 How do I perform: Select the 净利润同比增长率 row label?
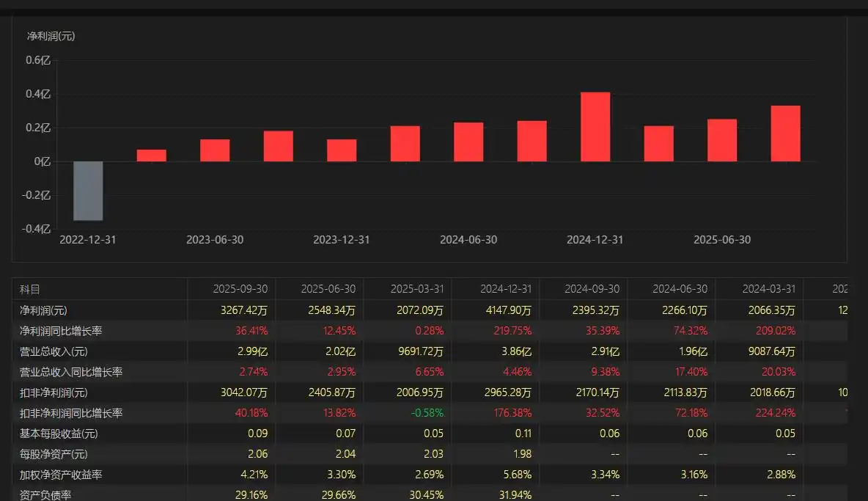pyautogui.click(x=60, y=331)
